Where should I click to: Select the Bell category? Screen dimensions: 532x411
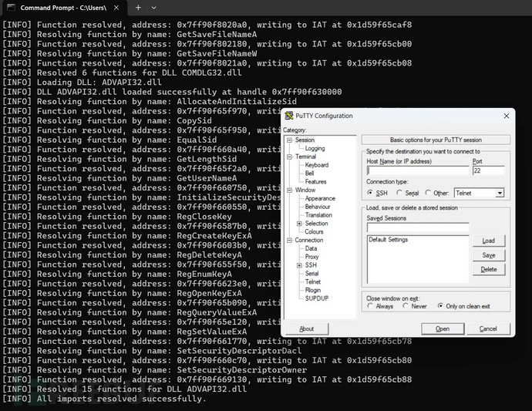tap(309, 173)
